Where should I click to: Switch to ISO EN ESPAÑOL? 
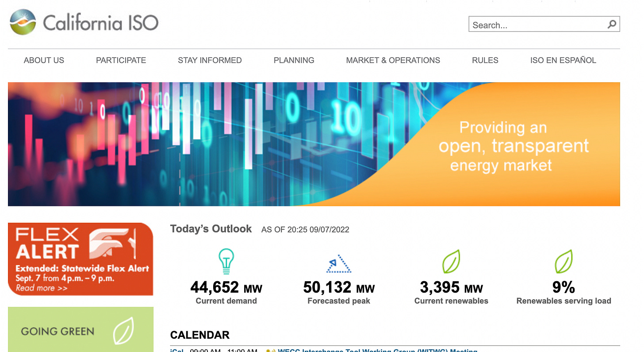click(x=563, y=60)
